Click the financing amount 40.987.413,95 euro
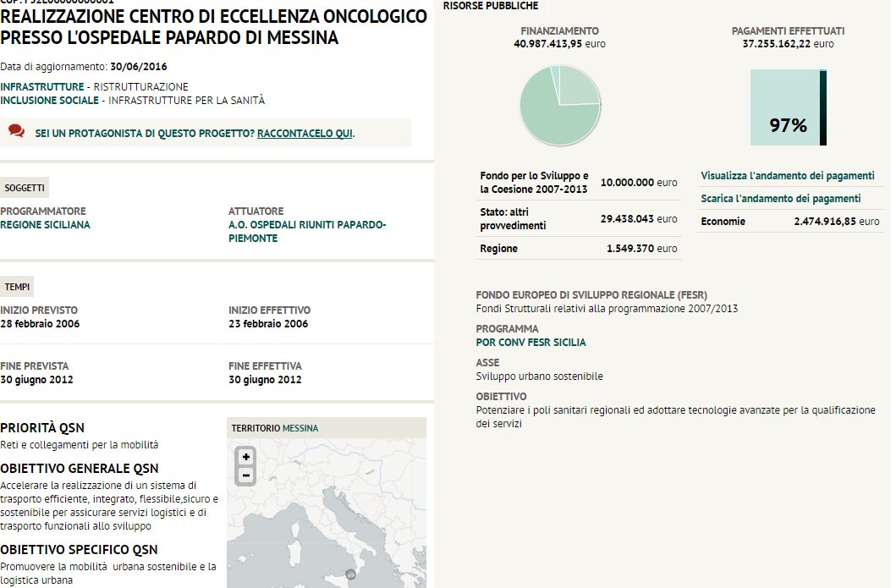The height and width of the screenshot is (588, 896). 559,43
